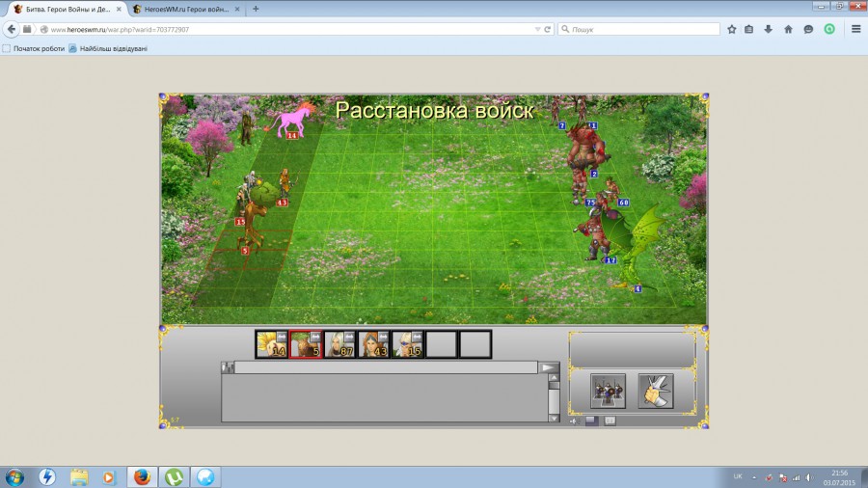This screenshot has width=868, height=488.
Task: Open the address bar history dropdown
Action: [537, 29]
